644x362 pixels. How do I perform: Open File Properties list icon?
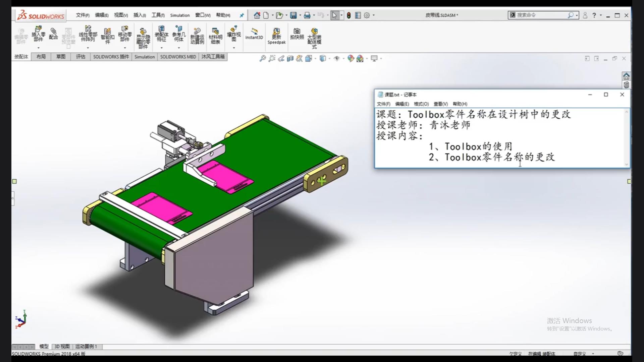358,15
